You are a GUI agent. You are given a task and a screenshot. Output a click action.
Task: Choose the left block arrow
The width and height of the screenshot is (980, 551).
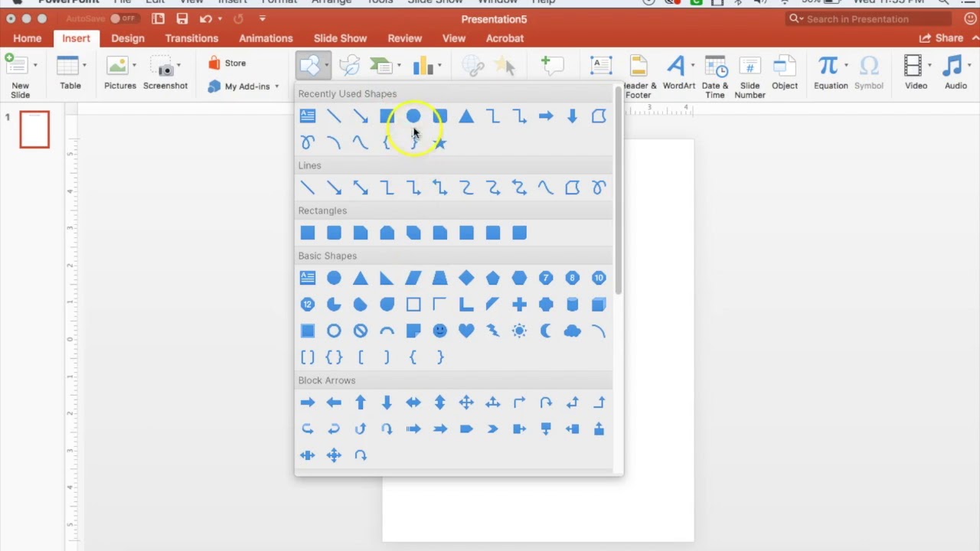click(x=334, y=403)
